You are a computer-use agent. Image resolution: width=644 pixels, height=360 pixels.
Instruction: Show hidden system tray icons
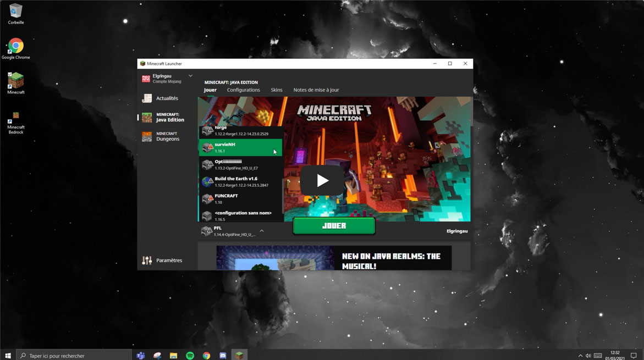pos(580,356)
